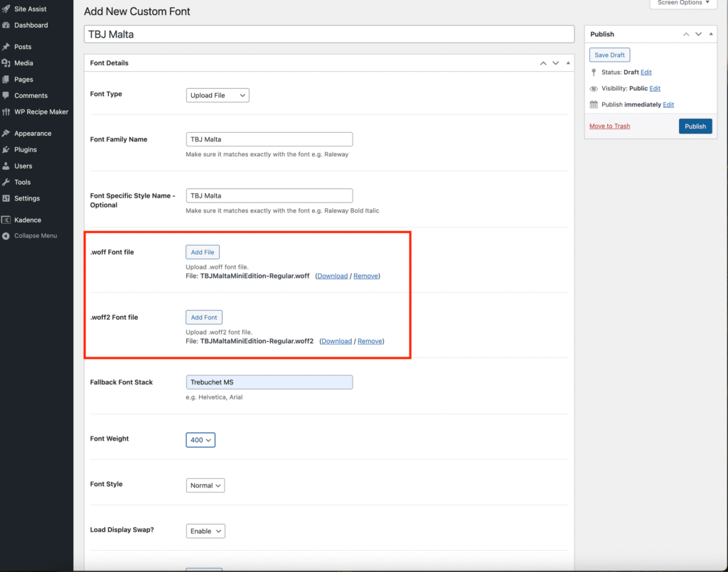Click the blue Publish button

tap(695, 126)
